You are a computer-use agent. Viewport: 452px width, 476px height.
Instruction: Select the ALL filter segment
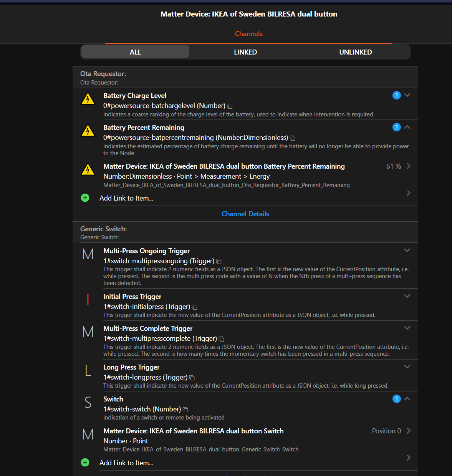tap(135, 52)
